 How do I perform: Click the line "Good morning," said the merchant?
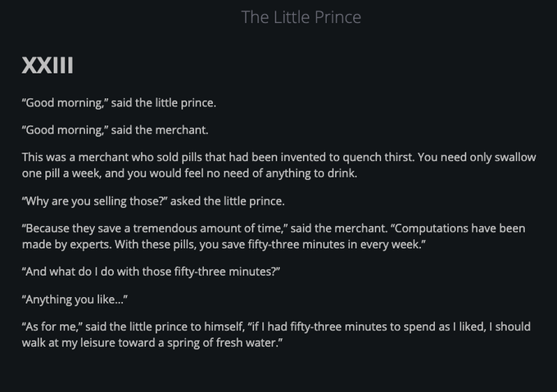[115, 130]
